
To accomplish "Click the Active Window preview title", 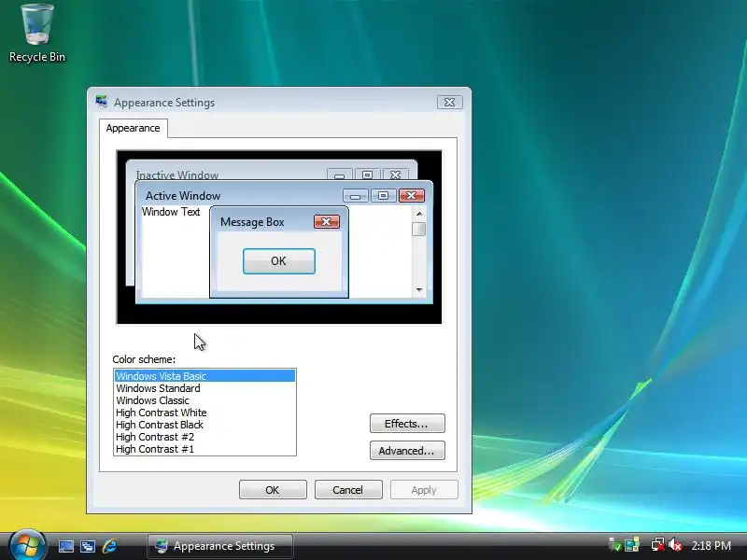I will pos(183,196).
